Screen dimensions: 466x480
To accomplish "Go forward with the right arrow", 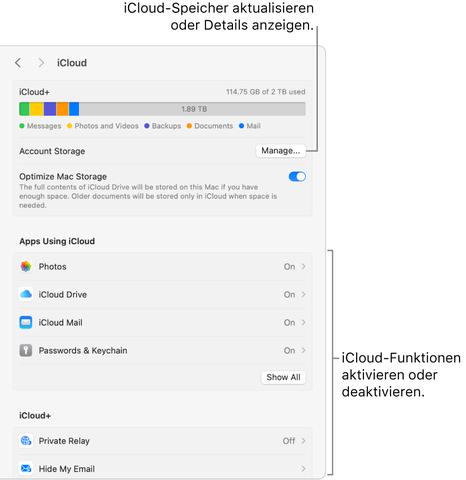I will point(41,63).
